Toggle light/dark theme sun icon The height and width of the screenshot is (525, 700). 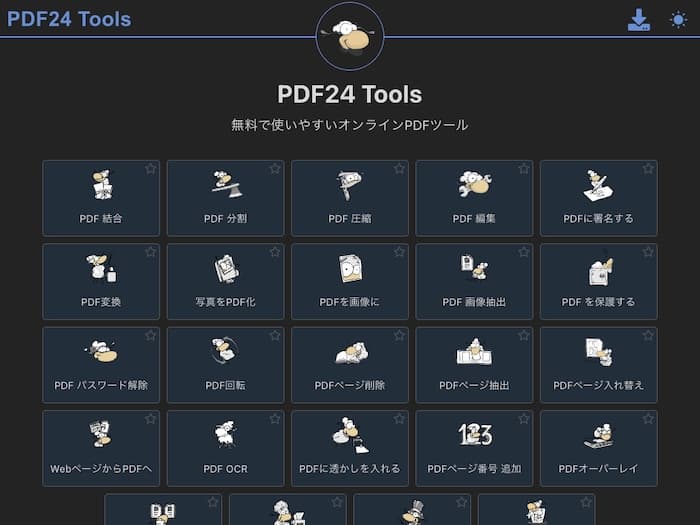coord(679,20)
